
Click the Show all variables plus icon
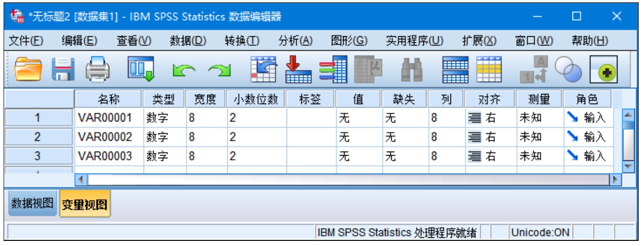coord(604,71)
